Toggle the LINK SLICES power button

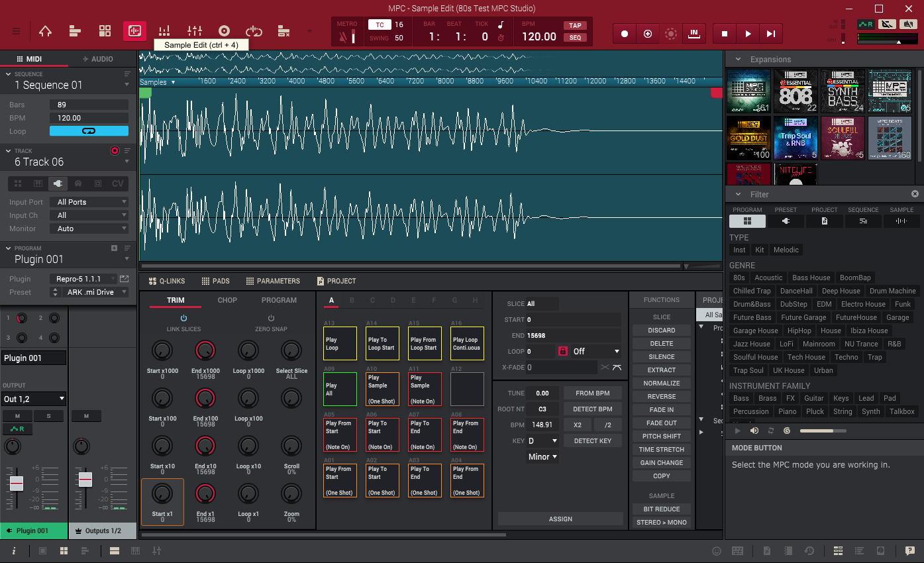(183, 319)
